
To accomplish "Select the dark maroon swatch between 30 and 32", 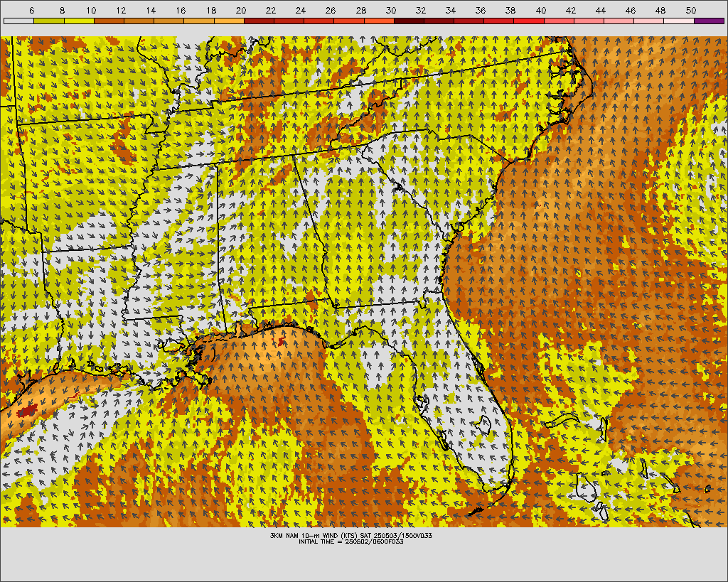I will [x=409, y=21].
